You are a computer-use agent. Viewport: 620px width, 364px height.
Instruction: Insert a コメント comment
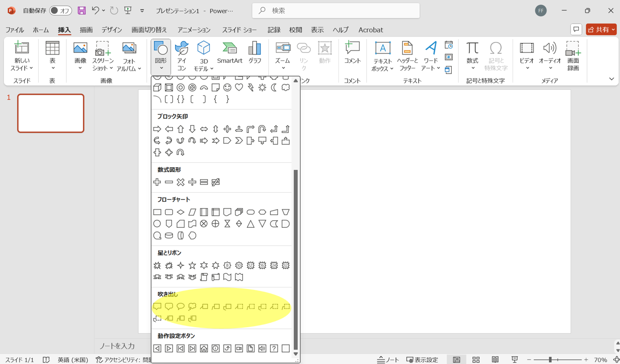[x=352, y=53]
